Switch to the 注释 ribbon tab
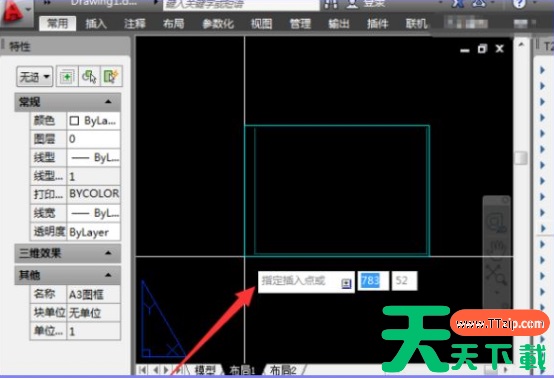The width and height of the screenshot is (554, 379). (x=135, y=24)
